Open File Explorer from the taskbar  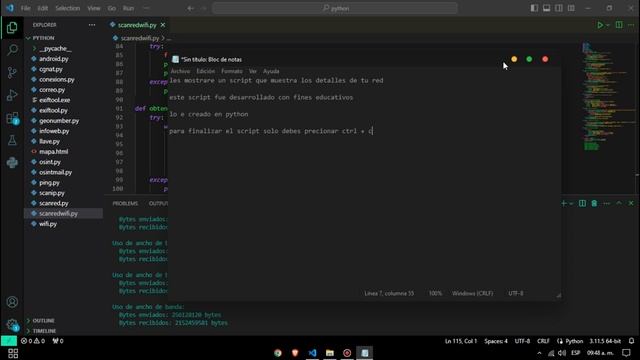(x=330, y=353)
